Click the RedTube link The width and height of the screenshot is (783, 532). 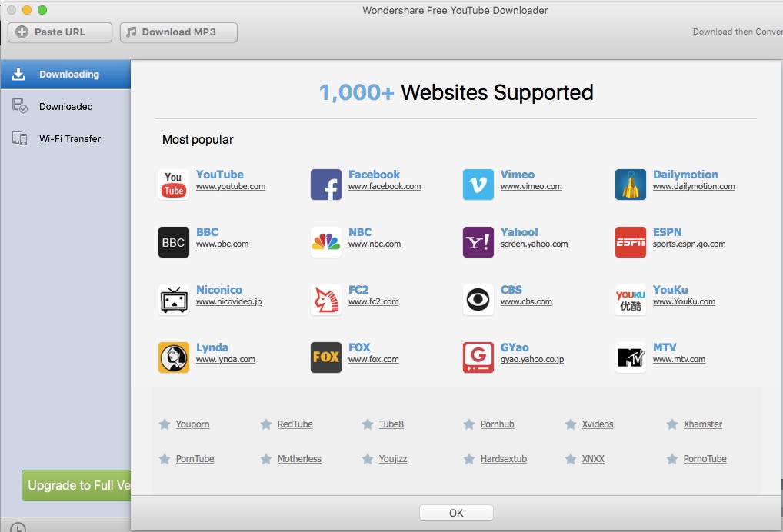pos(295,424)
